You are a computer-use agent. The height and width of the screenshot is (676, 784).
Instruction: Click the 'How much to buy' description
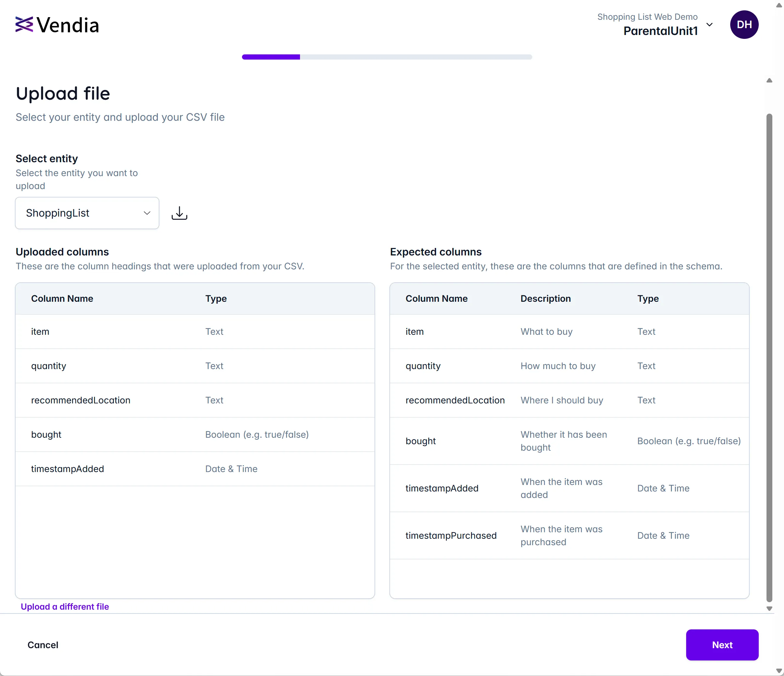click(x=558, y=366)
